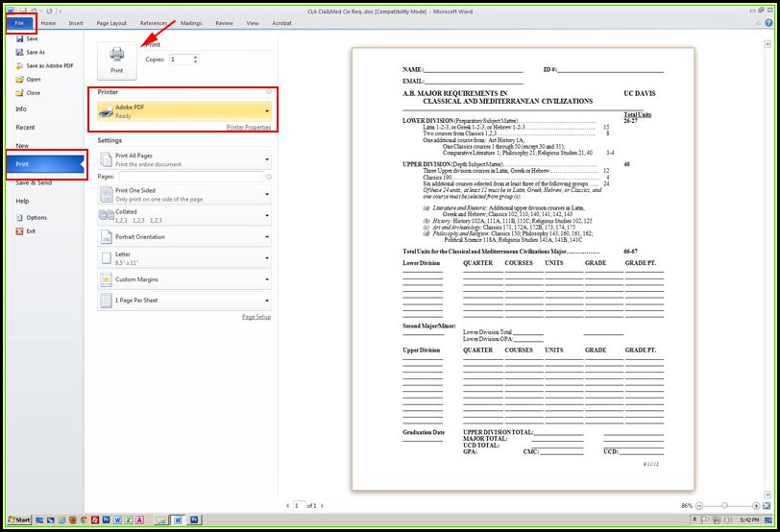Open the Print All Pages dropdown
The height and width of the screenshot is (532, 780).
pos(267,159)
